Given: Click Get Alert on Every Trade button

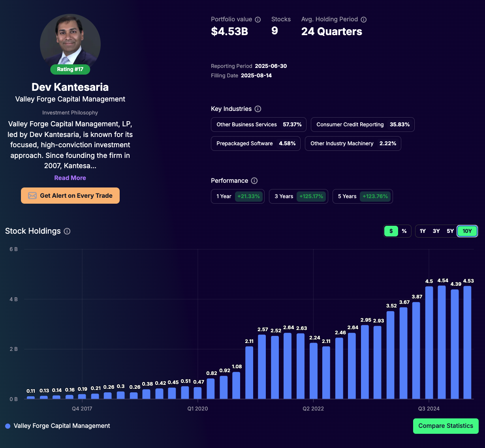Looking at the screenshot, I should (70, 196).
